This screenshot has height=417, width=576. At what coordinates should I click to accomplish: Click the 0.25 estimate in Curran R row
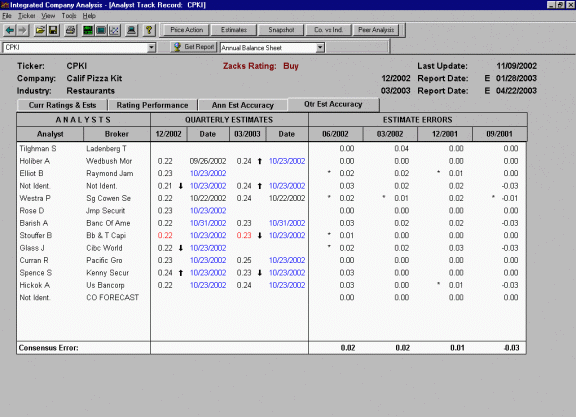coord(244,260)
